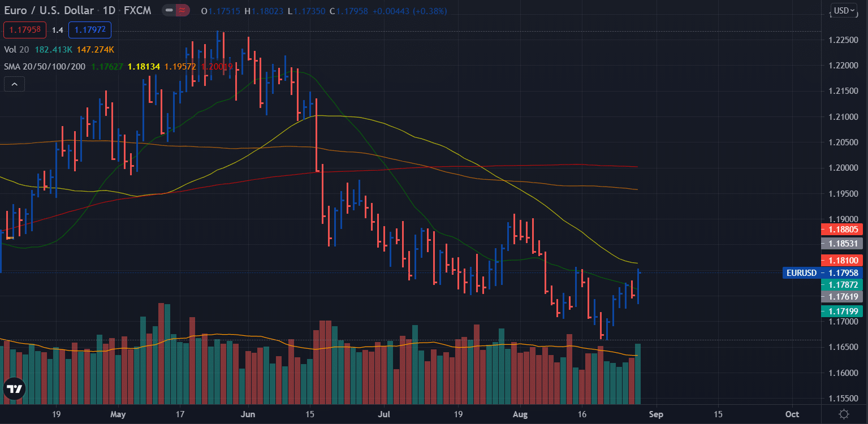The height and width of the screenshot is (424, 868).
Task: Click the 1.15500 price scale tick
Action: tap(843, 399)
